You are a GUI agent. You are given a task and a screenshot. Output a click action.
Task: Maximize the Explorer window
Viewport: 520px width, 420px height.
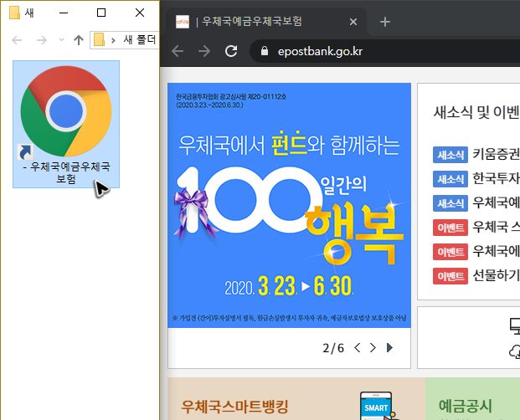(101, 13)
